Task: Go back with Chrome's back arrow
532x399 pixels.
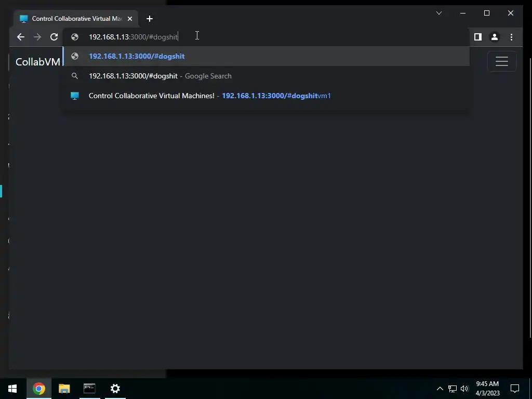Action: point(21,37)
